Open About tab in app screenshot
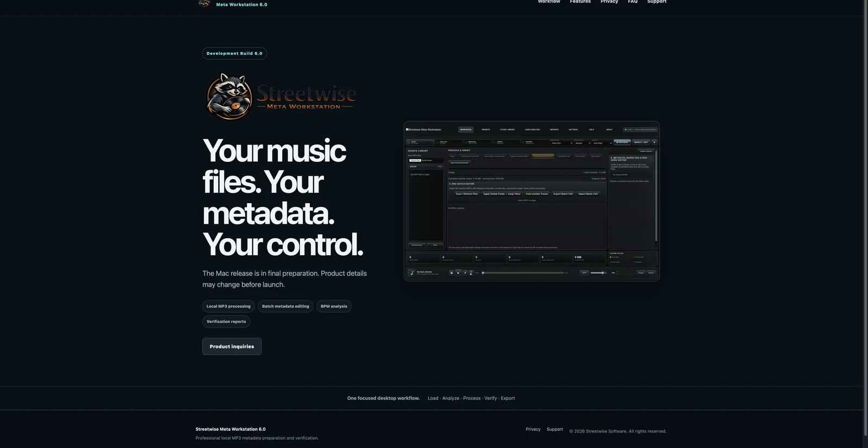 609,129
